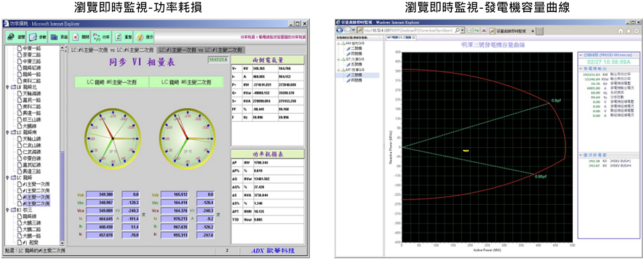Screen dimensions: 644x260
Task: Collapse the LS 龍崎南 tree group
Action: pos(7,133)
